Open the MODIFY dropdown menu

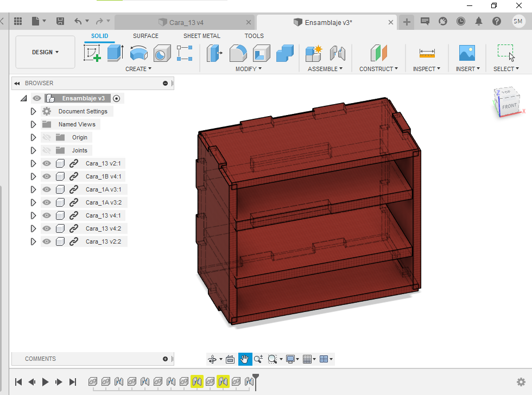tap(249, 69)
